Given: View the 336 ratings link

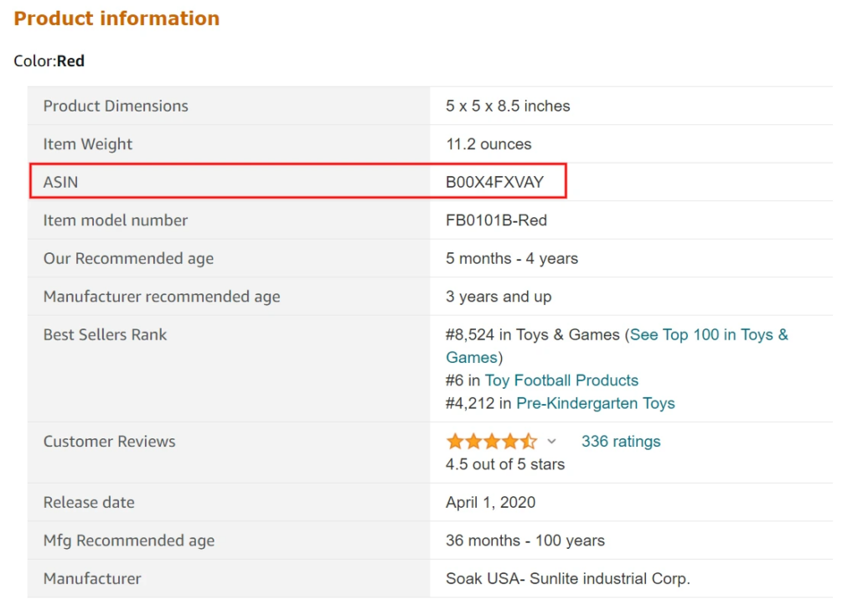Looking at the screenshot, I should pyautogui.click(x=620, y=441).
